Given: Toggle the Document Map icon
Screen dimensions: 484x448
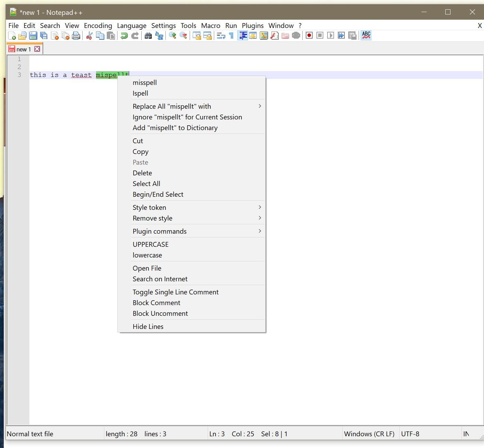Looking at the screenshot, I should pyautogui.click(x=264, y=36).
